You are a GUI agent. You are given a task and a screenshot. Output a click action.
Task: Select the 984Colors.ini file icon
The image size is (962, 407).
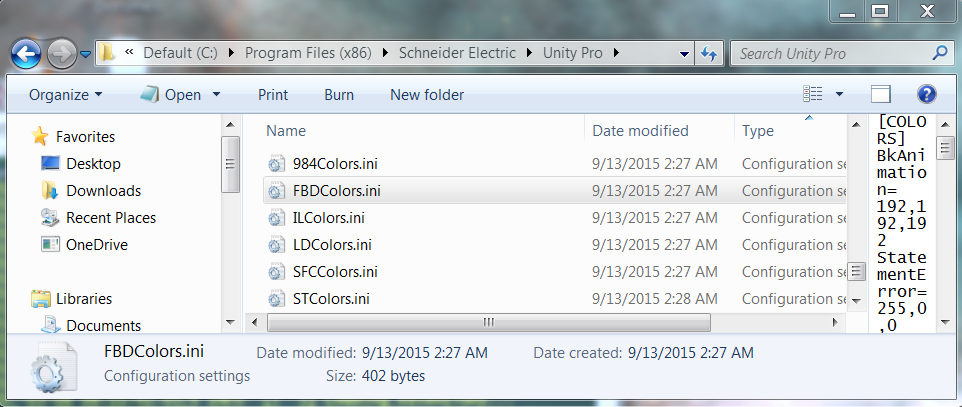click(x=277, y=164)
